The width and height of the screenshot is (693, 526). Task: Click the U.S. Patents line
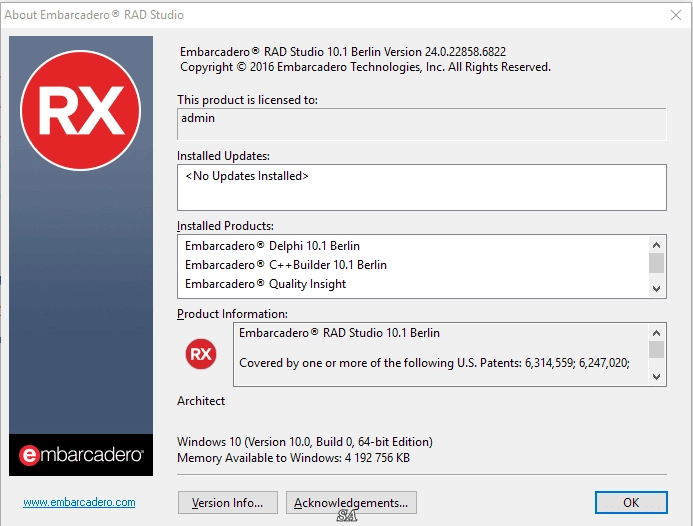[434, 363]
